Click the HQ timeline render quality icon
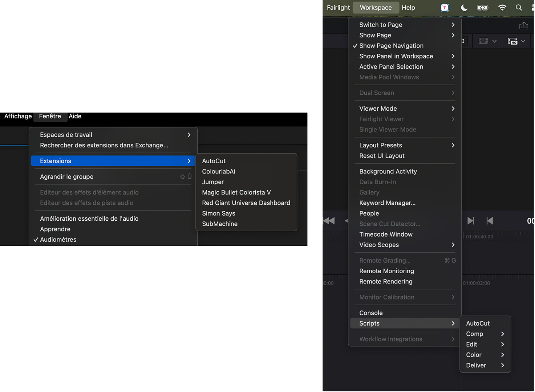 [512, 41]
